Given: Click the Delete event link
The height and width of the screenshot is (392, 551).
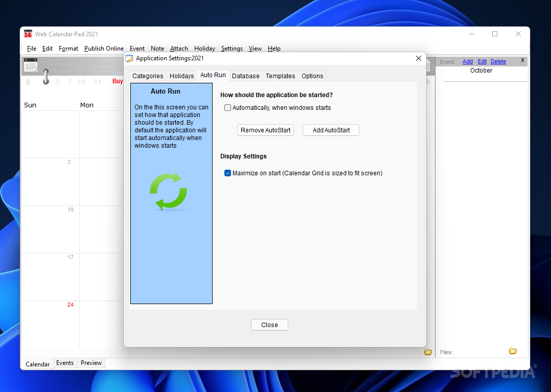Looking at the screenshot, I should point(498,61).
